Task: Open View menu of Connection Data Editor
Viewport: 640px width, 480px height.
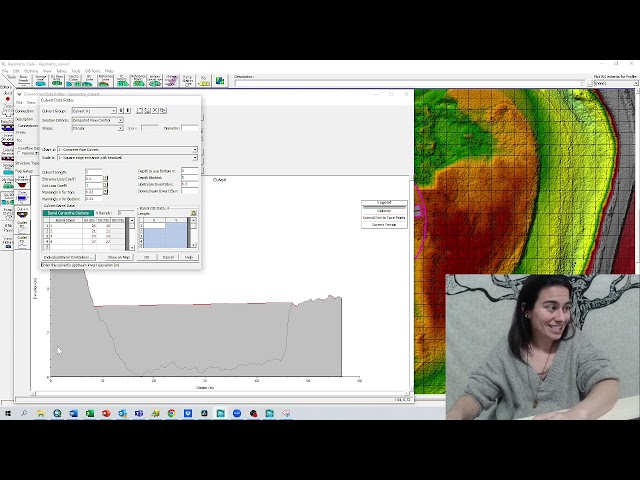Action: (31, 102)
